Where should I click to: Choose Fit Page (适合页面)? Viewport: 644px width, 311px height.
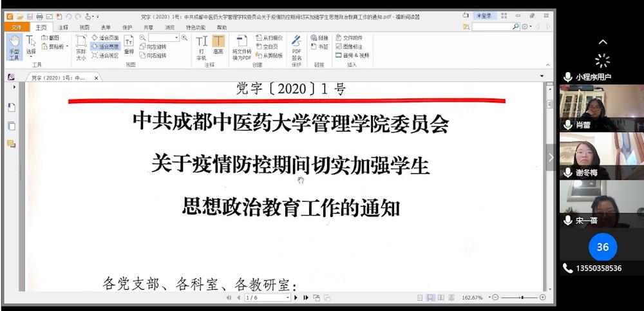tap(105, 37)
